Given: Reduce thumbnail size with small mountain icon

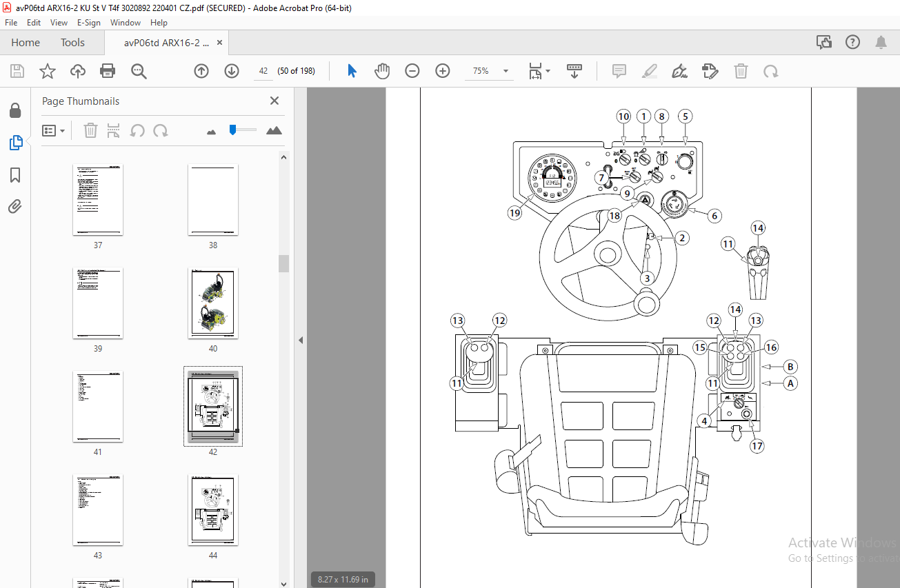Looking at the screenshot, I should pyautogui.click(x=212, y=131).
